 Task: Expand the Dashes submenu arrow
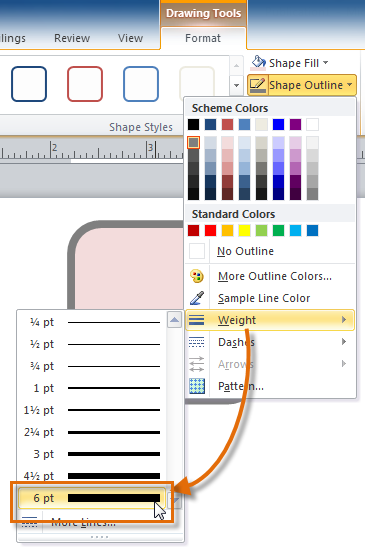point(344,342)
